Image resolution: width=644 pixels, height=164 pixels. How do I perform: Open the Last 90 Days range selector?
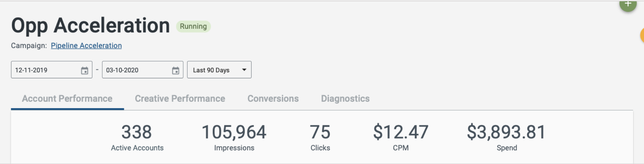(x=219, y=70)
